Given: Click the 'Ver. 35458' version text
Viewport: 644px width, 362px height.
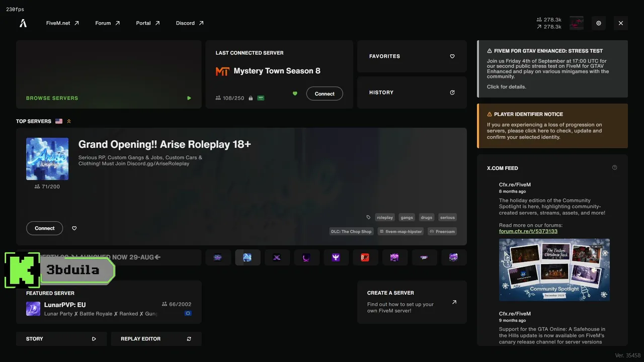Looking at the screenshot, I should [x=628, y=355].
